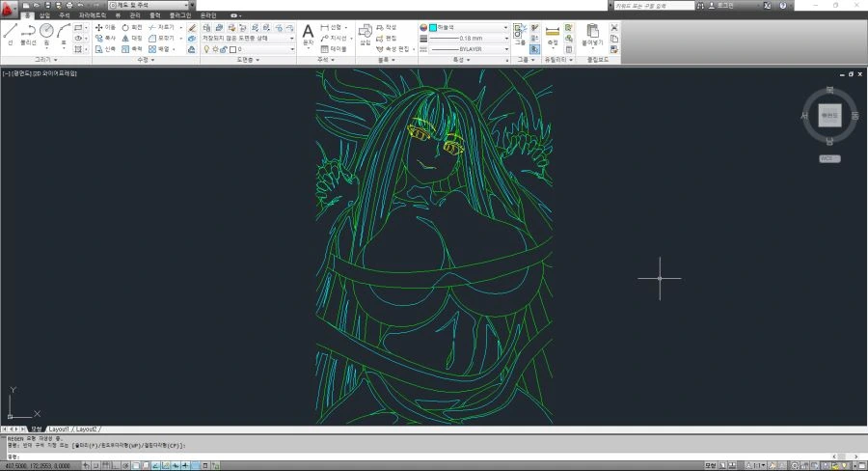This screenshot has height=471, width=868.
Task: Click the Erase tool icon
Action: [x=192, y=28]
